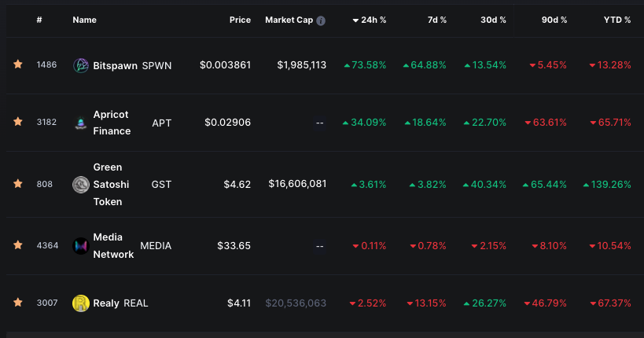Sort by rank number # column header
Screen dimensions: 644x338
tap(39, 20)
